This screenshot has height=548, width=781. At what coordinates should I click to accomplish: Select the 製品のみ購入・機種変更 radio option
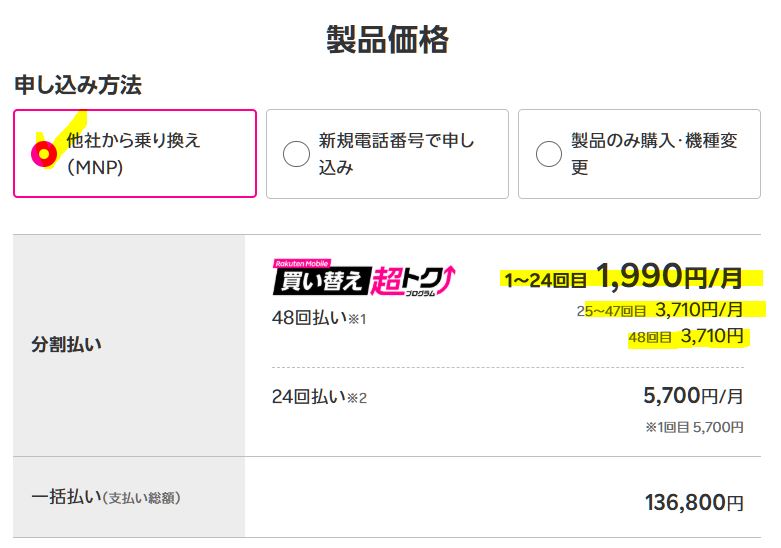click(549, 154)
